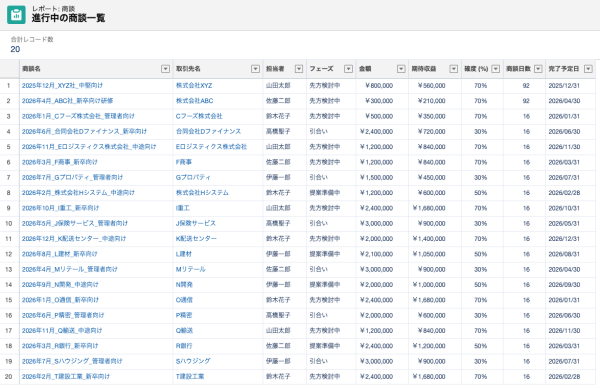Open the Cフーズ株式会社 account link
Screen dimensions: 600x388
click(x=199, y=116)
